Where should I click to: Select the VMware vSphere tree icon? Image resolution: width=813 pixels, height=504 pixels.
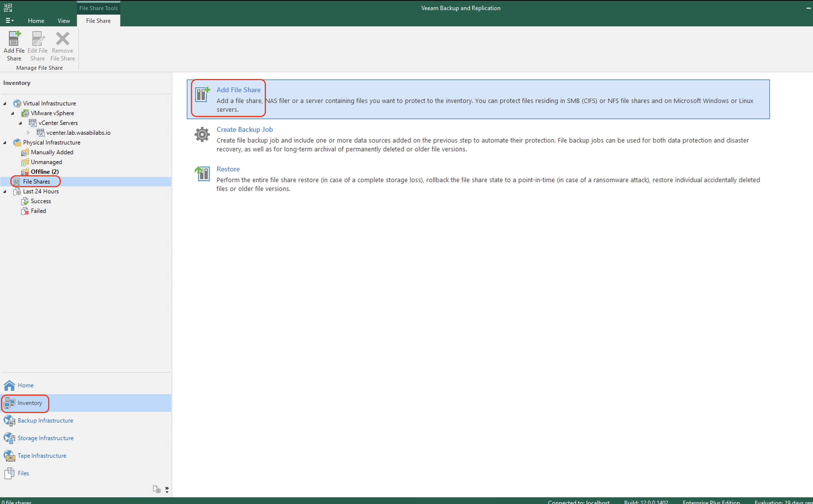point(25,113)
